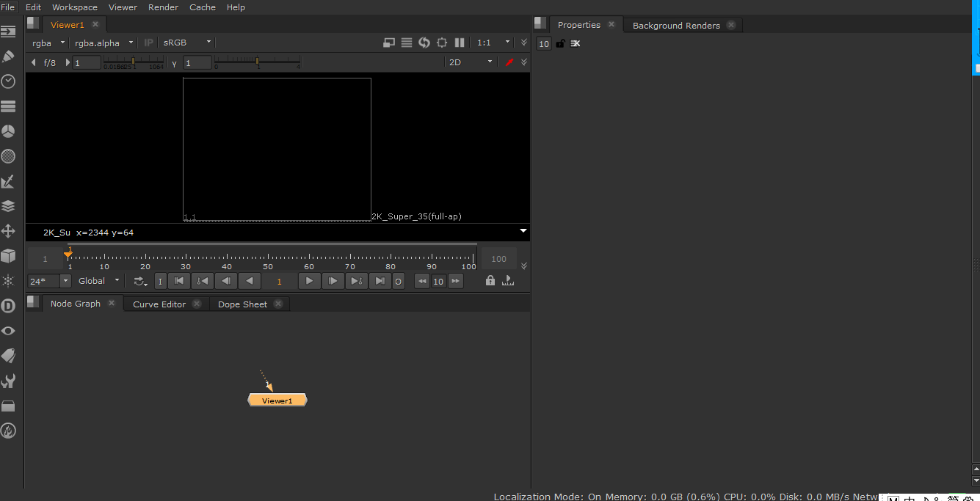Select the Viewer1 node in graph
This screenshot has height=501, width=980.
pos(277,401)
